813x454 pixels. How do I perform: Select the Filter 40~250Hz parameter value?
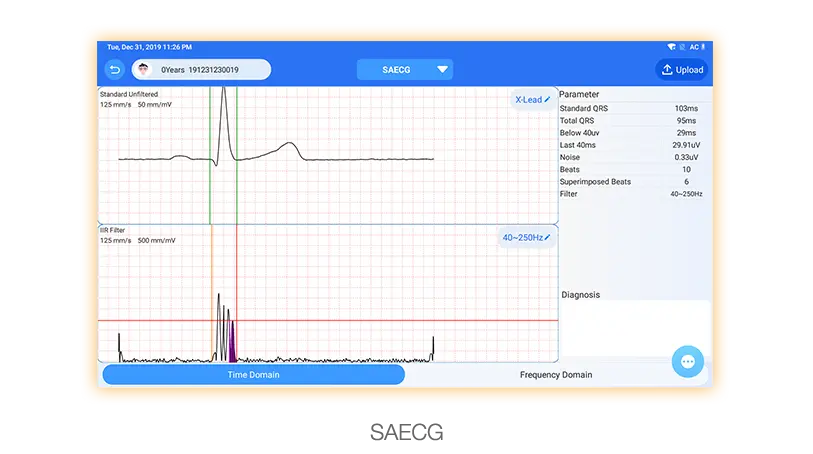pos(686,194)
